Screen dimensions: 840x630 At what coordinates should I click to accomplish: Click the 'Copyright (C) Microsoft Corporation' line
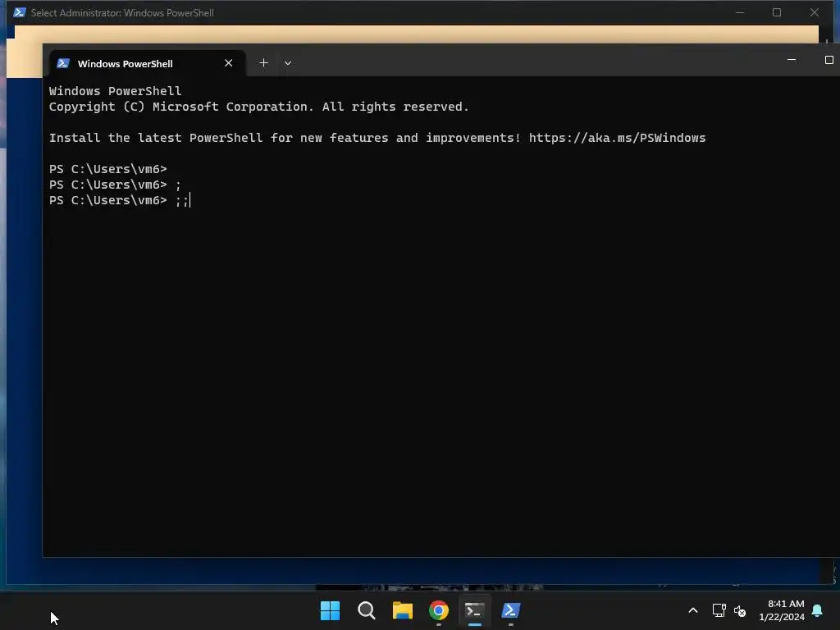pos(258,107)
